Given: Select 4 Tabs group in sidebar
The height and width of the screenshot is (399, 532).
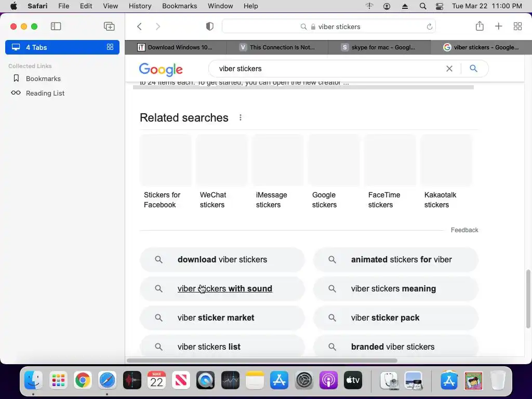Looking at the screenshot, I should [62, 47].
